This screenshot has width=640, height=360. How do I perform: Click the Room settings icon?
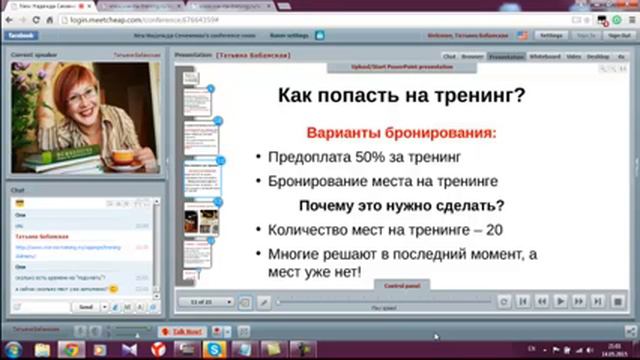point(320,36)
